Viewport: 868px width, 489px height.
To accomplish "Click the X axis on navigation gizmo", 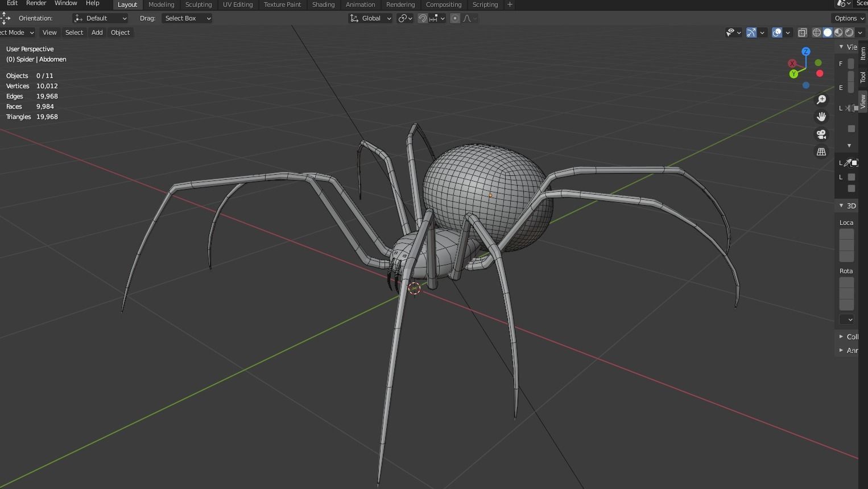I will pos(792,63).
